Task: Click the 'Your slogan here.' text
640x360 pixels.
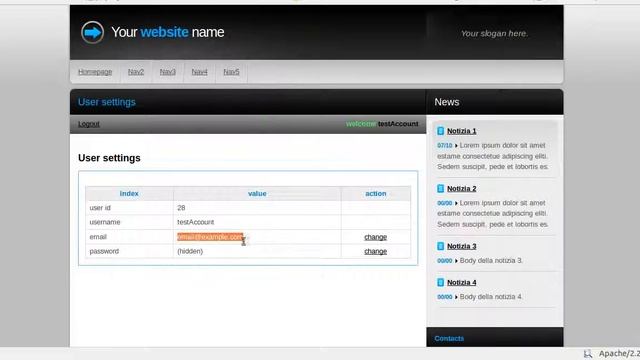Action: (x=494, y=33)
